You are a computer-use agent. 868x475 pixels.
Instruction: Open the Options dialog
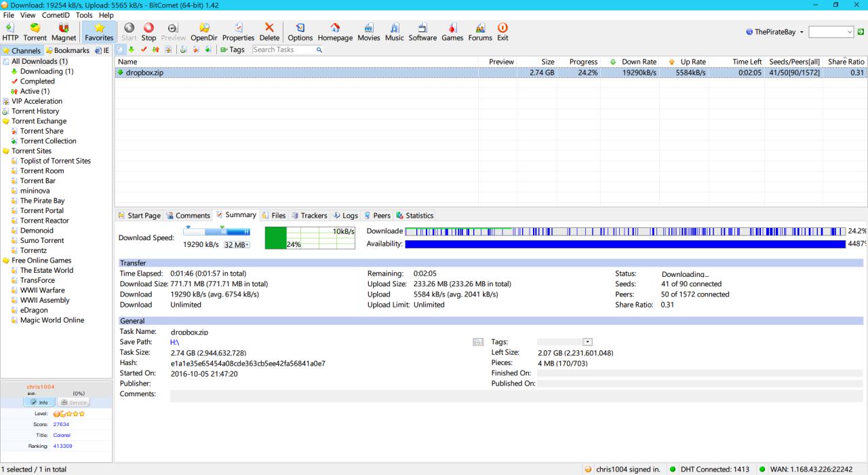click(x=300, y=31)
